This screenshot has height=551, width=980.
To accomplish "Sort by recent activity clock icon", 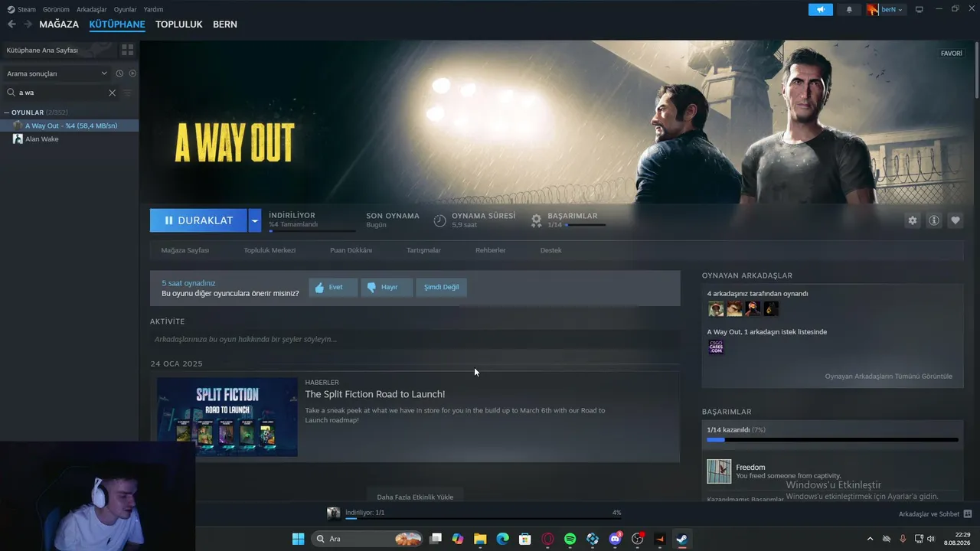I will tap(119, 73).
